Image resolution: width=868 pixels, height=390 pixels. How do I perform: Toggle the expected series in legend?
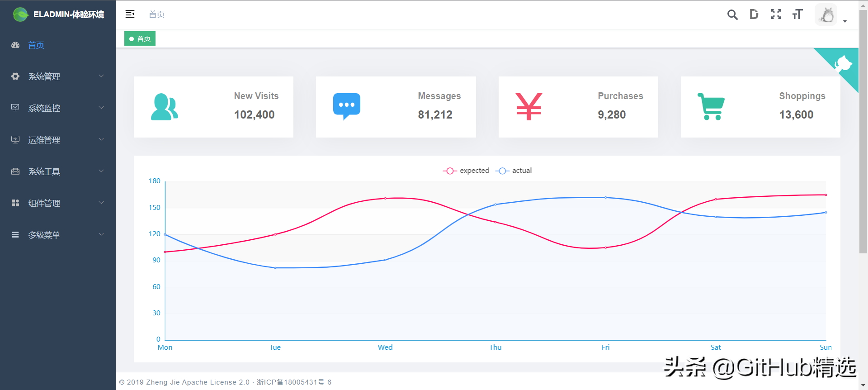[466, 171]
